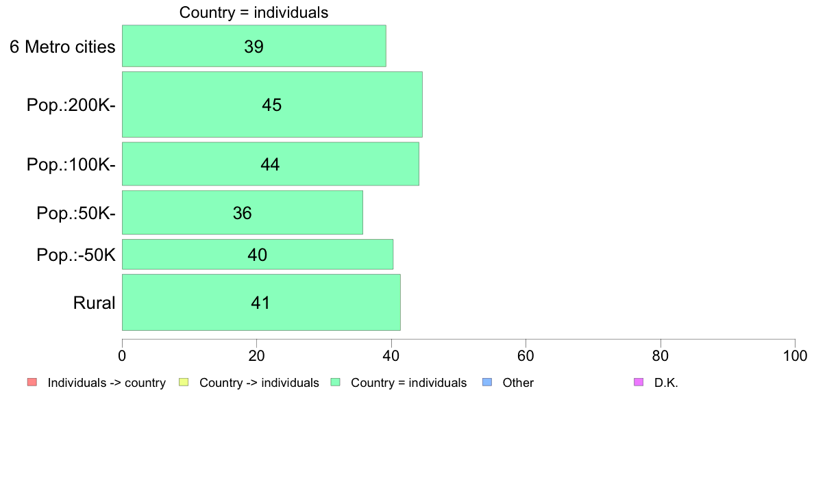Click the Country -> individuals legend text
This screenshot has width=814, height=504.
[x=259, y=383]
